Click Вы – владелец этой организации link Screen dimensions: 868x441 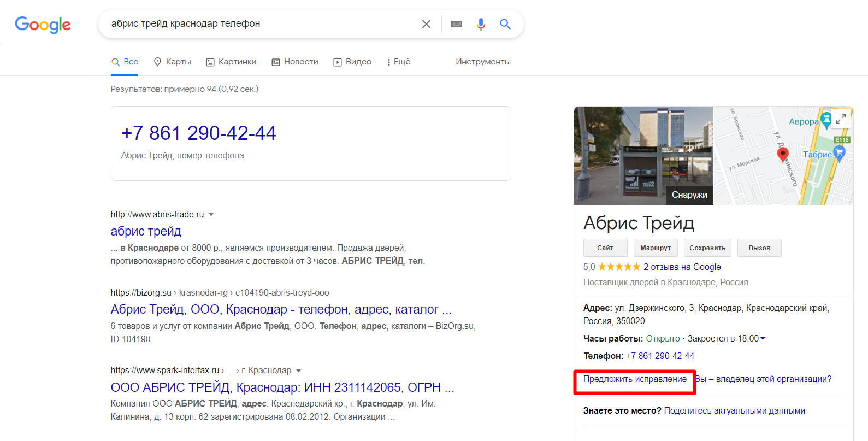pyautogui.click(x=763, y=379)
